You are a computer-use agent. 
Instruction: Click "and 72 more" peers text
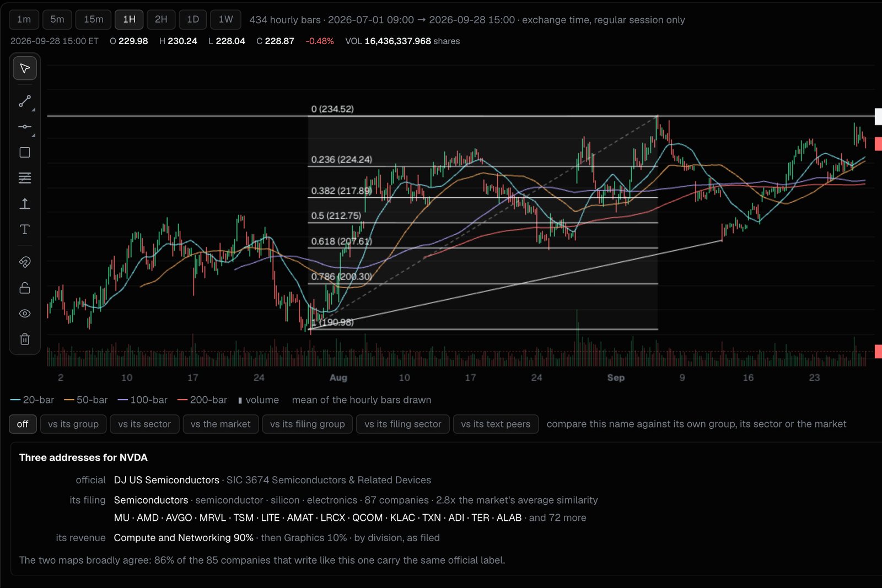tap(558, 518)
